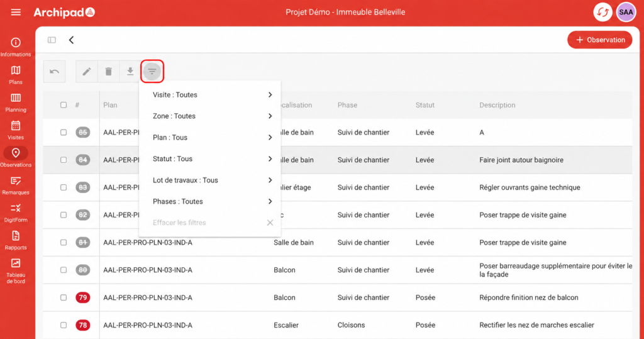
Task: Check the checkbox for observation 85
Action: pyautogui.click(x=64, y=132)
